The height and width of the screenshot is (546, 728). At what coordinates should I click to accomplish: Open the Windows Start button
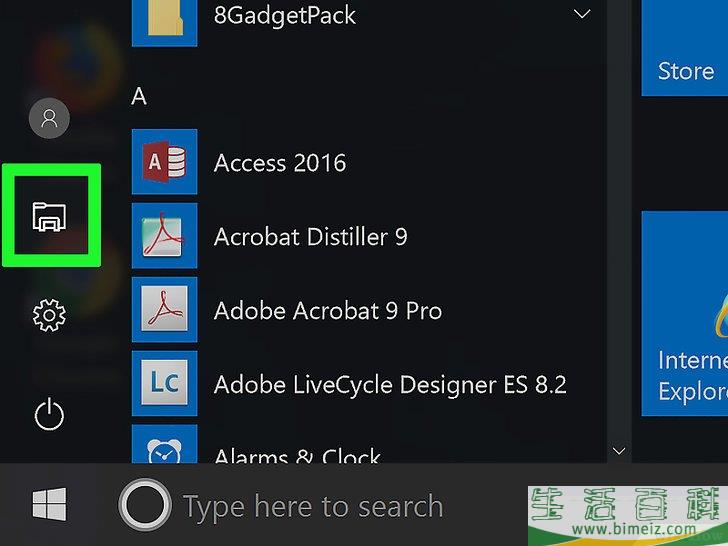pos(49,504)
